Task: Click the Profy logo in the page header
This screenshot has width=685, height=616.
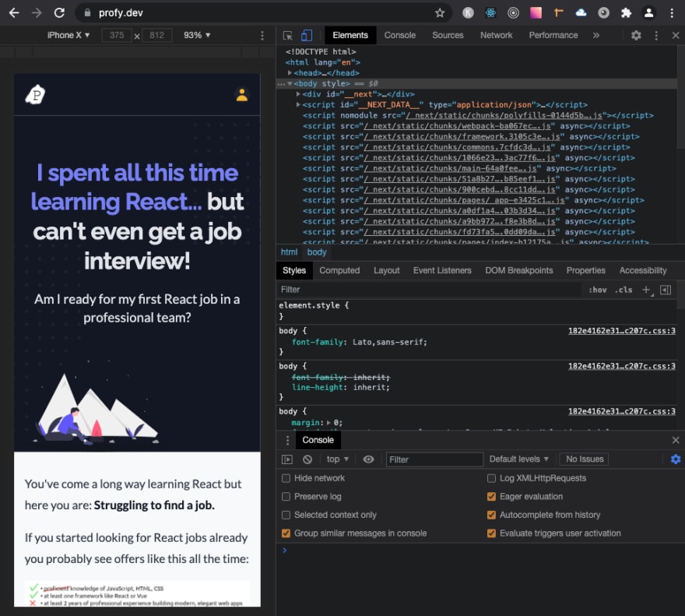Action: 35,94
